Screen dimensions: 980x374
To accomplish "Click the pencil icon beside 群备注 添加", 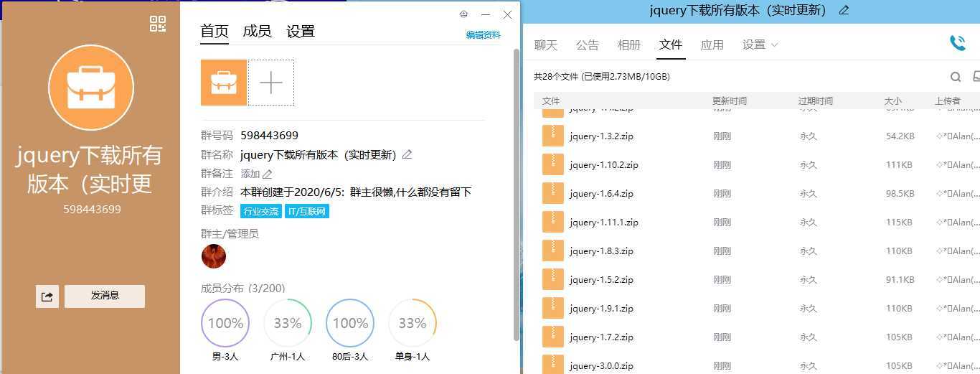I will pos(267,174).
